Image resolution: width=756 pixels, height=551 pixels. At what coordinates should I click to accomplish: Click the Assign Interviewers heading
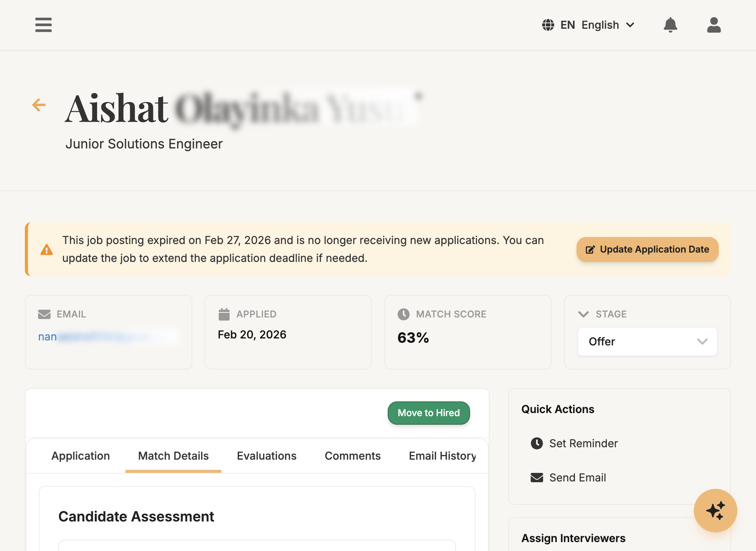click(x=573, y=538)
